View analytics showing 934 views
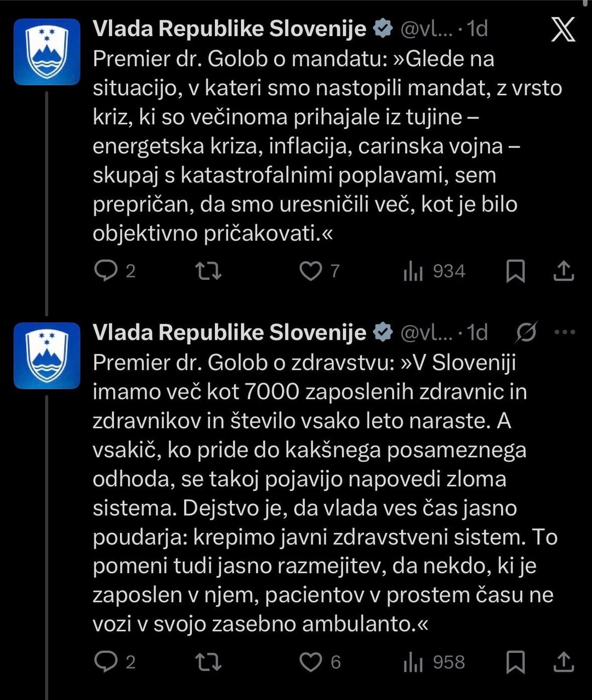The image size is (592, 700). pos(434,271)
